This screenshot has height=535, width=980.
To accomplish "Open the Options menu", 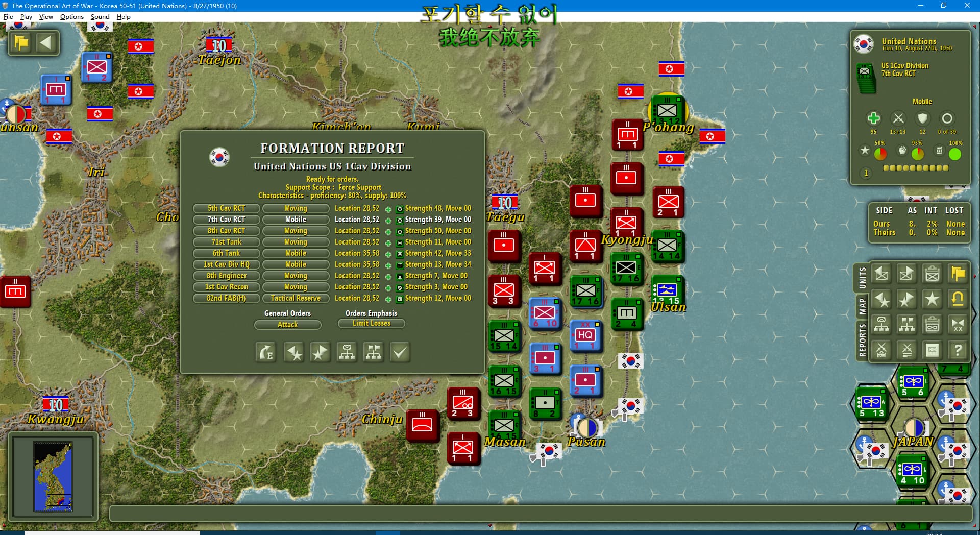I will click(71, 16).
